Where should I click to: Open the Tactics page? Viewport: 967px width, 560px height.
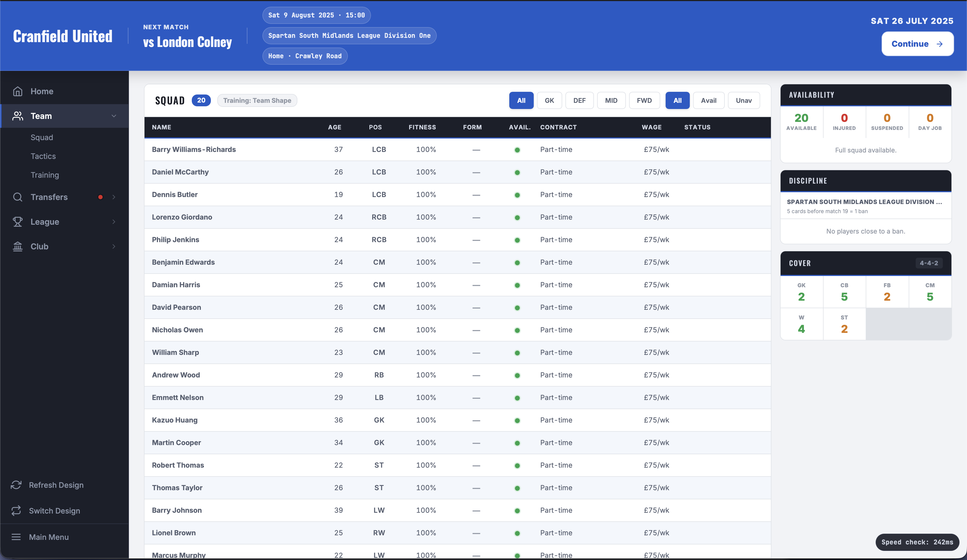pos(43,156)
